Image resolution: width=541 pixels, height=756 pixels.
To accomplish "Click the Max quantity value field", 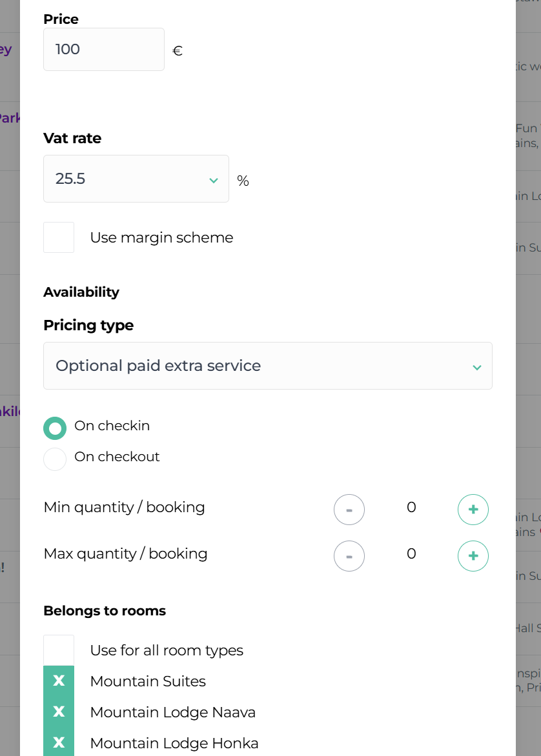I will tap(411, 554).
